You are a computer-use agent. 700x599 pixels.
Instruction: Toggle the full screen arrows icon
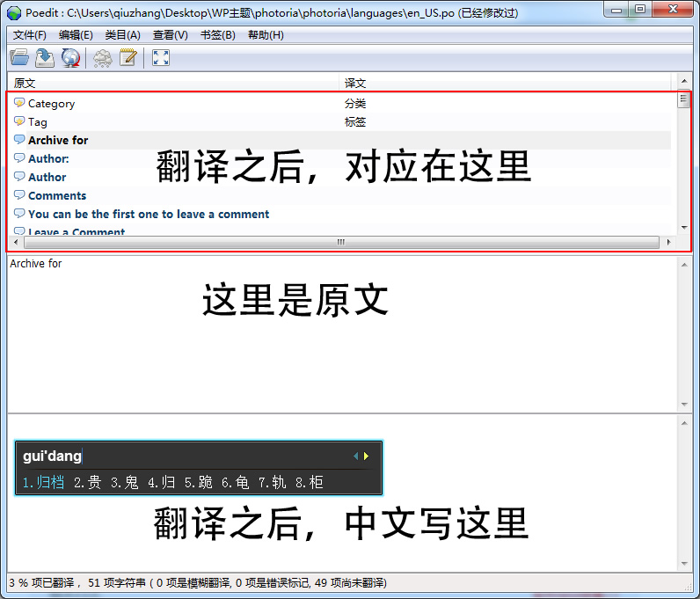coord(160,58)
